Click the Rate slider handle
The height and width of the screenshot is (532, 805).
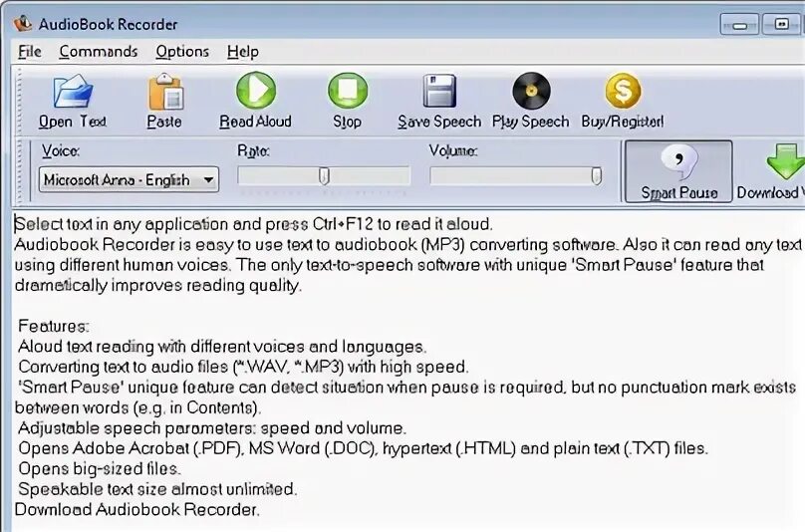point(324,175)
